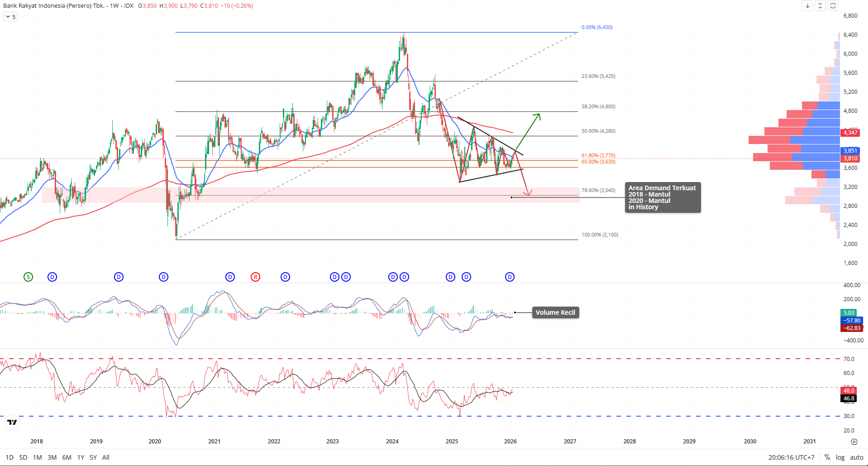Image resolution: width=868 pixels, height=466 pixels.
Task: Select the 5Y date range
Action: pyautogui.click(x=93, y=457)
